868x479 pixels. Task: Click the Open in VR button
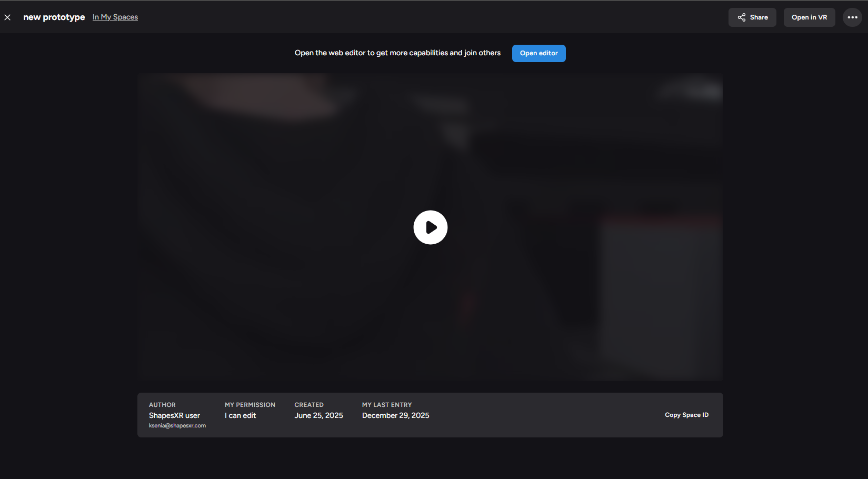point(809,17)
